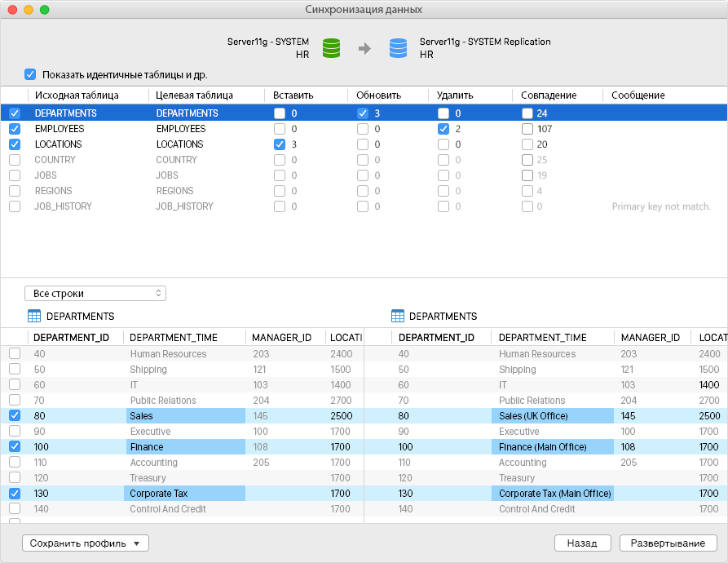Click the blue target database icon
728x563 pixels.
point(398,48)
